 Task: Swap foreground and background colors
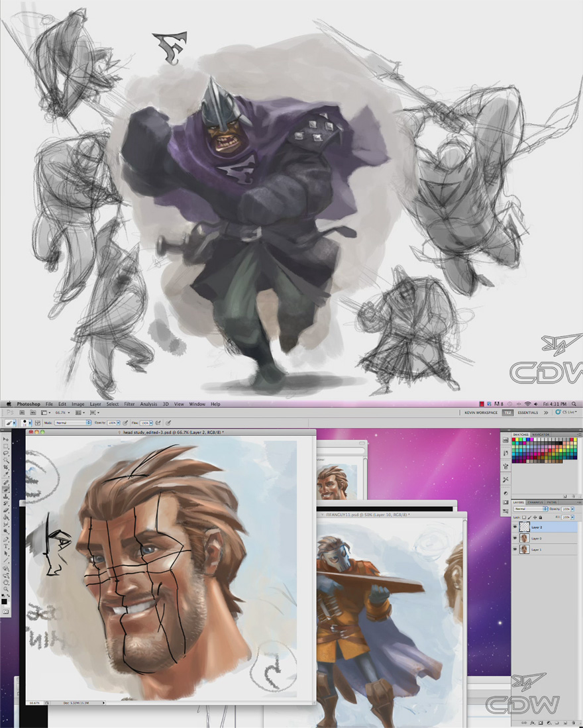(8, 596)
